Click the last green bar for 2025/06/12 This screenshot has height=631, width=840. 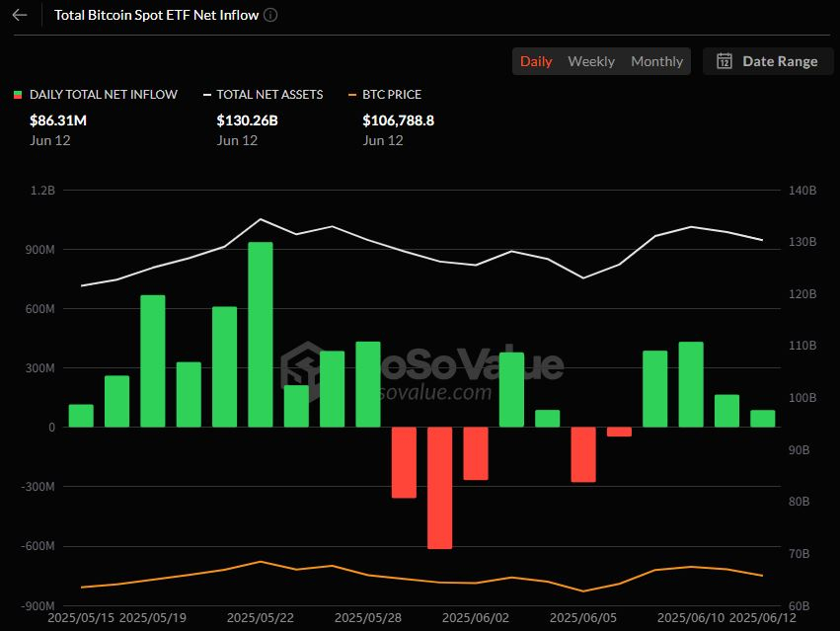coord(762,419)
